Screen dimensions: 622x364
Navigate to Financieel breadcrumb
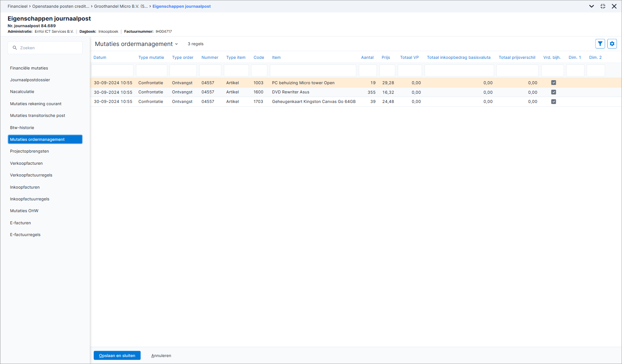point(18,6)
